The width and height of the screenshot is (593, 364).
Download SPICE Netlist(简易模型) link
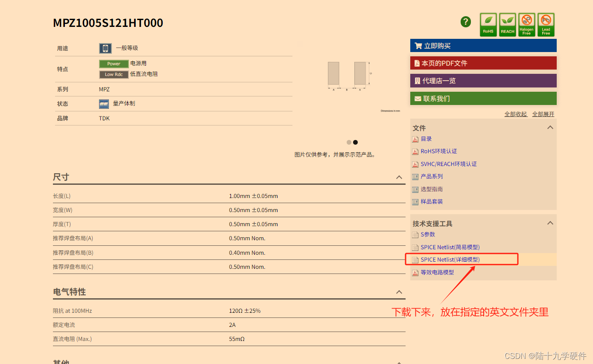(x=450, y=248)
